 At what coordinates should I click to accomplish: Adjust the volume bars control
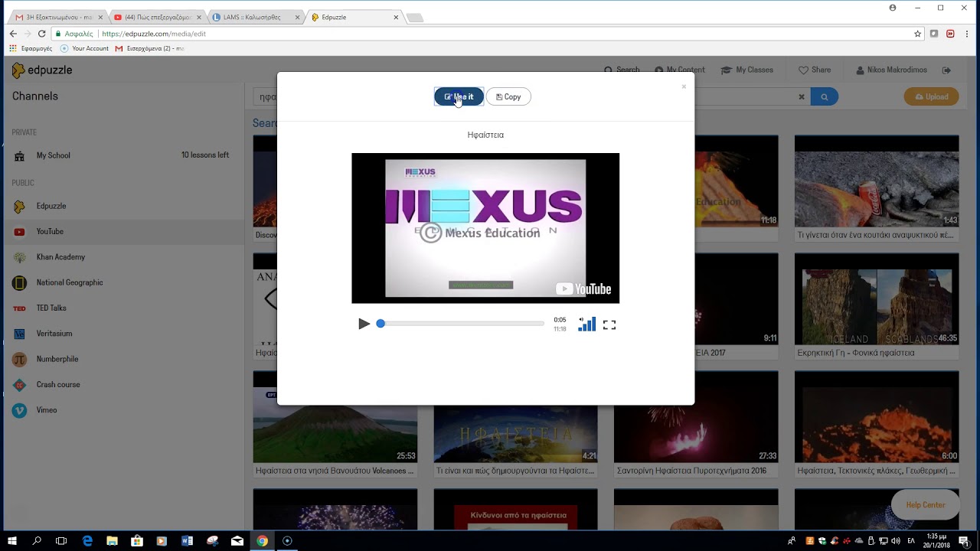[x=586, y=324]
